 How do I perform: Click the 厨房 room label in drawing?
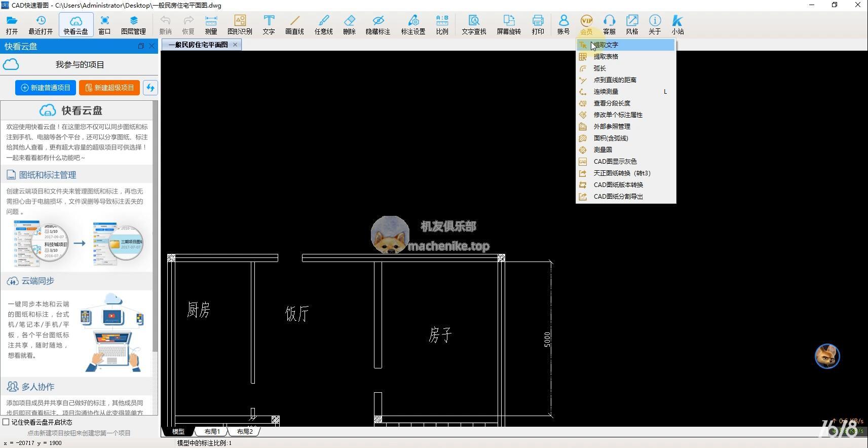[x=199, y=310]
